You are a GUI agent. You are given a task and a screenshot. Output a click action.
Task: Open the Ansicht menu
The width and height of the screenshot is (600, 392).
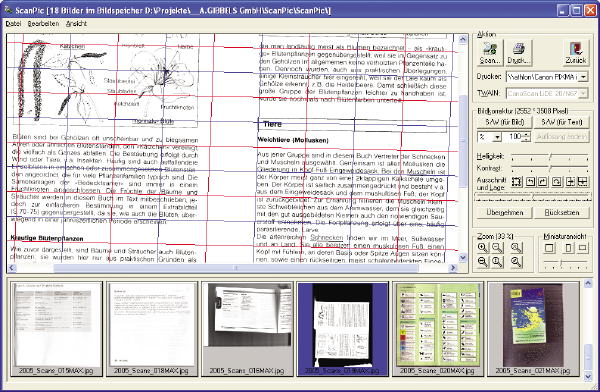coord(76,24)
